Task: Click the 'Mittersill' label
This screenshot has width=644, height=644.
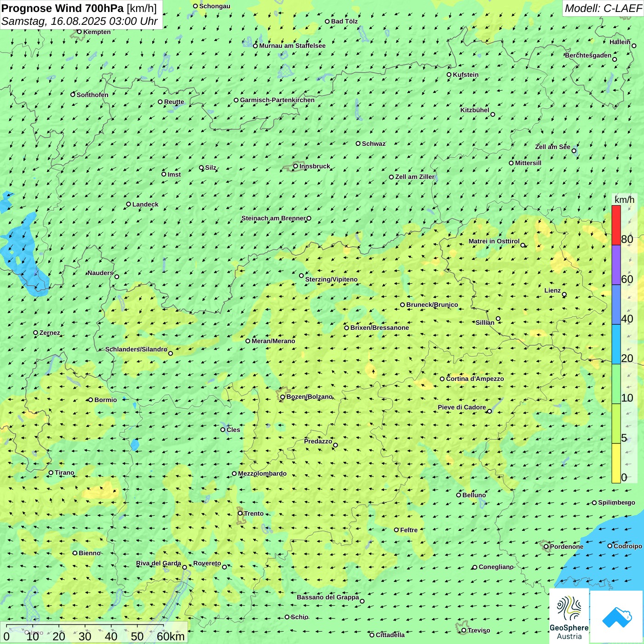Action: [x=528, y=163]
